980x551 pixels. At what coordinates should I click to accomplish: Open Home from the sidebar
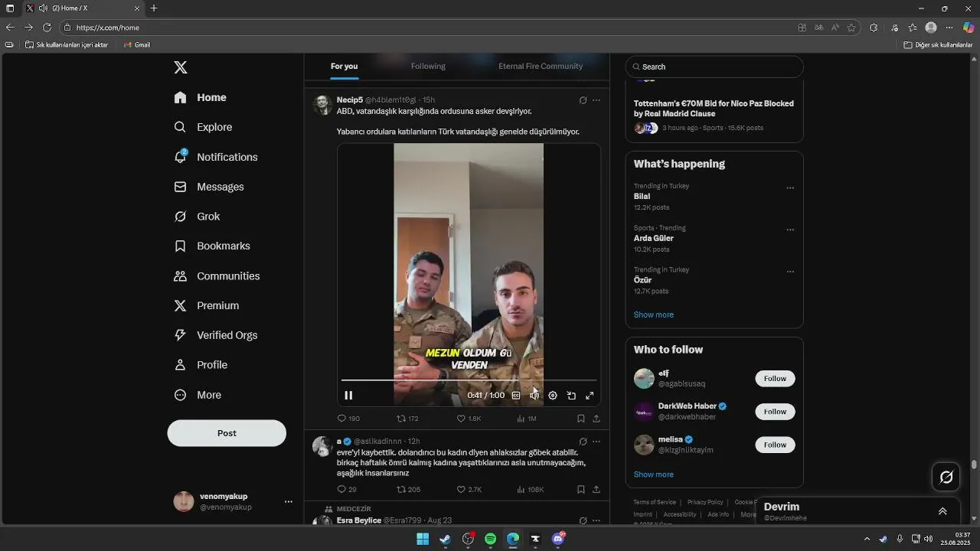[200, 97]
